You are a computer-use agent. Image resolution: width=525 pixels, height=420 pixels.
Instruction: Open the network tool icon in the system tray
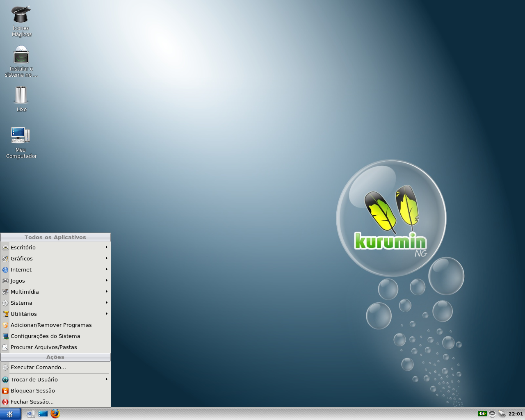[x=501, y=413]
